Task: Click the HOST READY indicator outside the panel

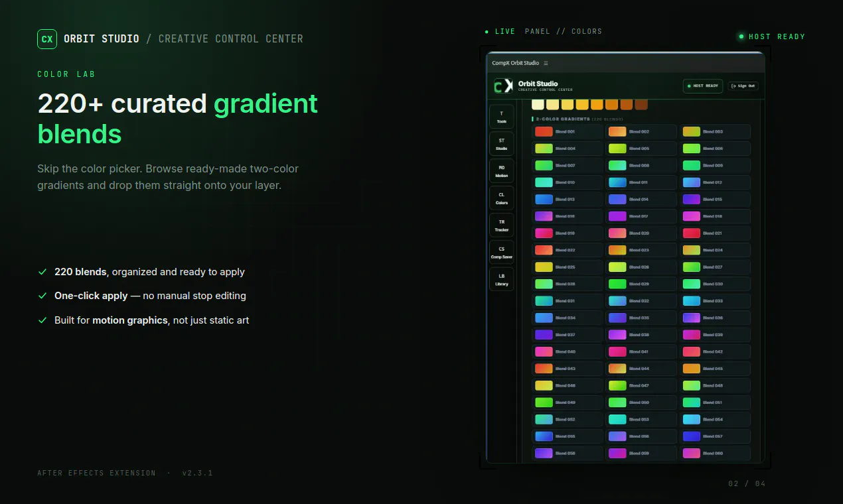Action: click(x=771, y=36)
